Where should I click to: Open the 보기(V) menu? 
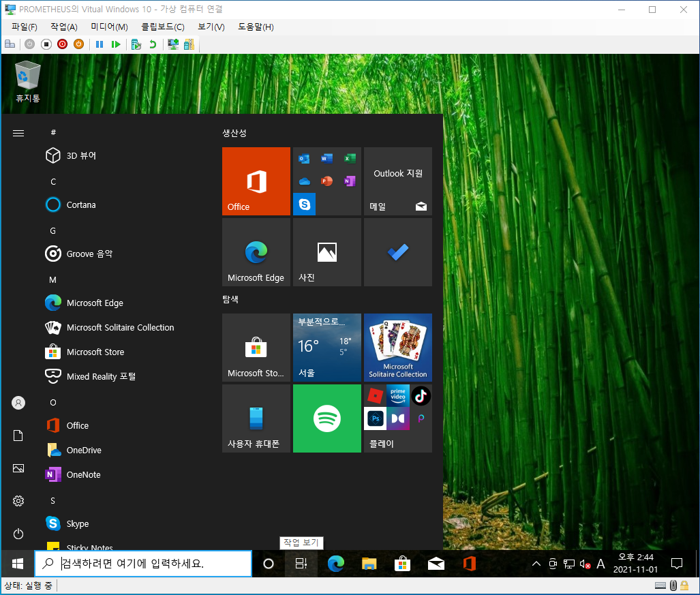[x=211, y=27]
